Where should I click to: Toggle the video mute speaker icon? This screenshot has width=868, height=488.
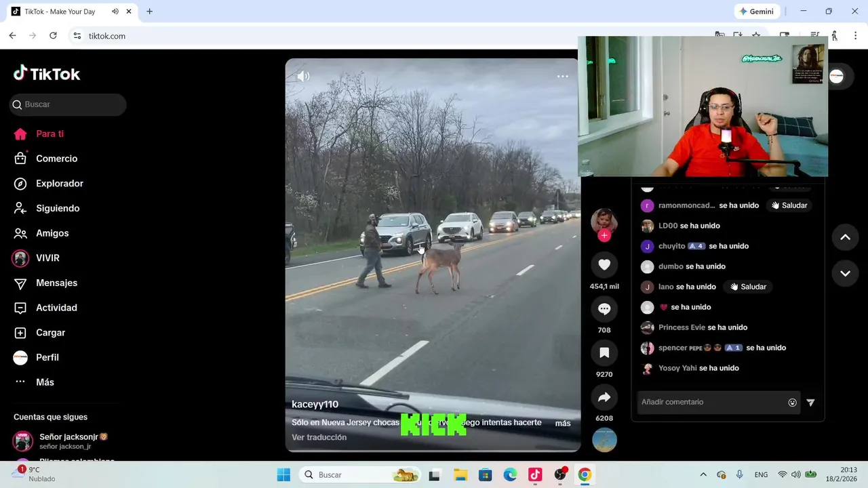[303, 77]
